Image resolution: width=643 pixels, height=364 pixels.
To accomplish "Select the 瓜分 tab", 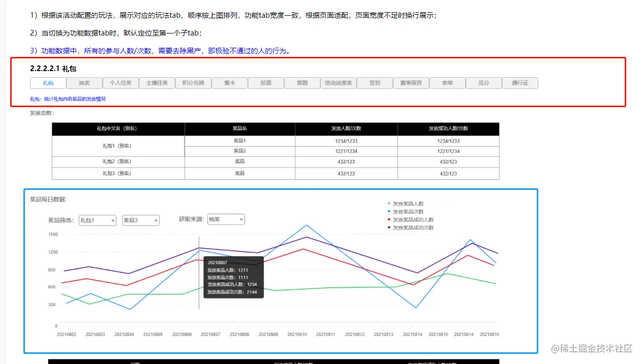I will coord(483,83).
